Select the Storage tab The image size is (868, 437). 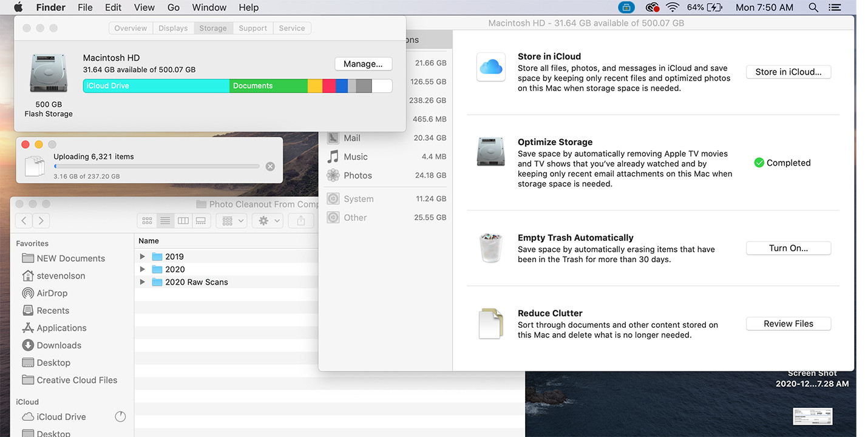point(213,28)
